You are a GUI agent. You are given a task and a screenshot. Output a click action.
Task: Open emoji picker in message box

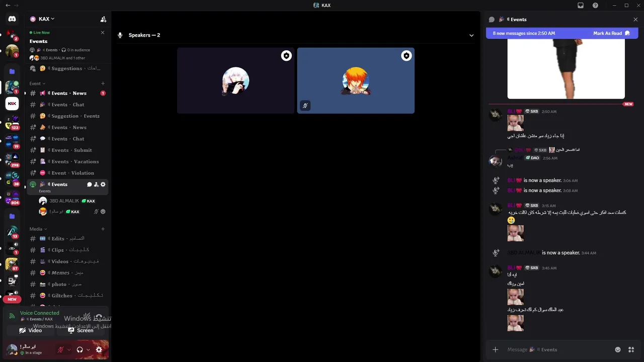click(x=618, y=349)
